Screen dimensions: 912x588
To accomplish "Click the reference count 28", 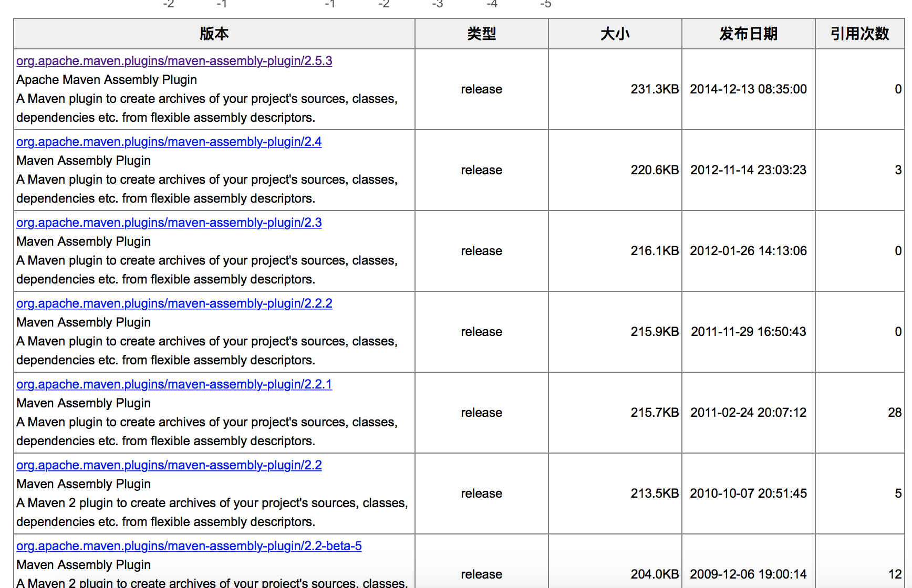I will pos(895,413).
